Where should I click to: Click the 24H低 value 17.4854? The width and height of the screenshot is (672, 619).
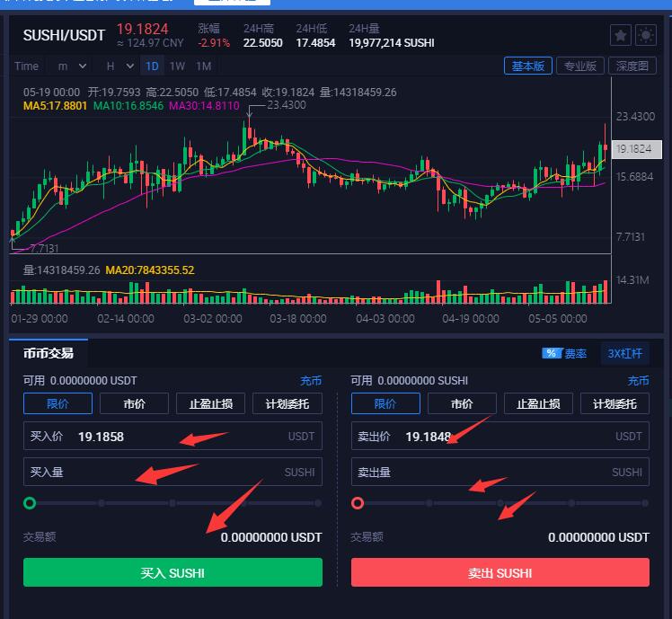pos(315,43)
